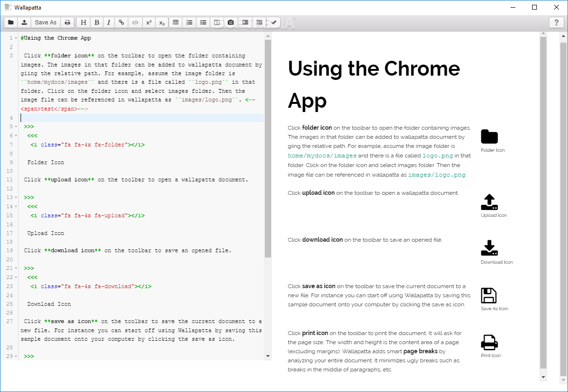Click the Wallapatta app icon in the title bar
Screen dimensions: 568x392
click(8, 7)
